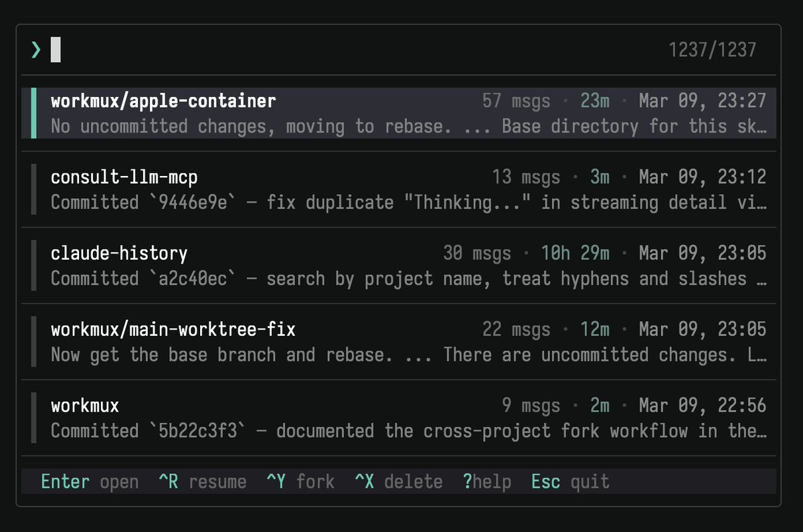Image resolution: width=803 pixels, height=532 pixels.
Task: Click the 12m duration value
Action: (595, 330)
